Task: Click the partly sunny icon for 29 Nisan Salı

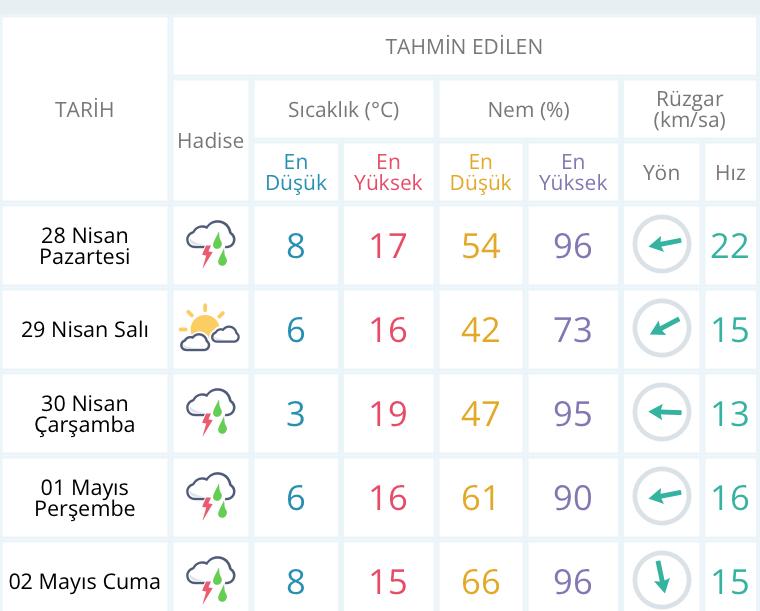Action: (210, 329)
